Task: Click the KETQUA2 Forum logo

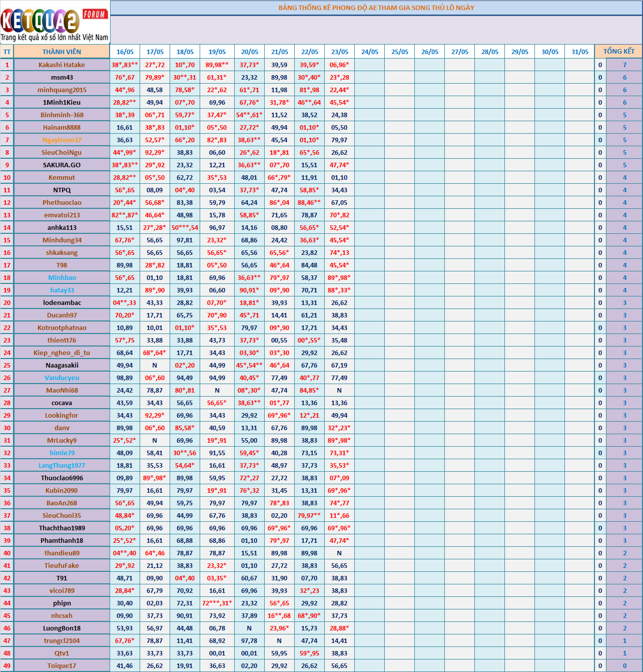Action: (54, 20)
